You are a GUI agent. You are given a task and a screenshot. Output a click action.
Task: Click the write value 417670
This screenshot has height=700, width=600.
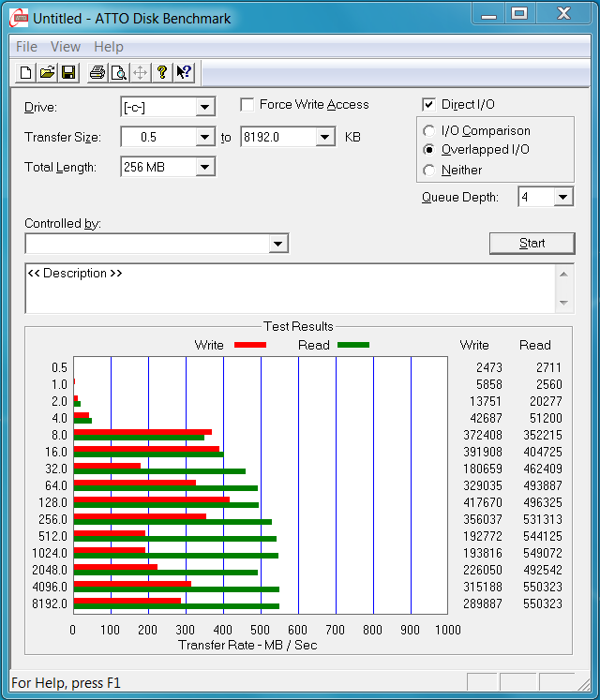(x=483, y=502)
